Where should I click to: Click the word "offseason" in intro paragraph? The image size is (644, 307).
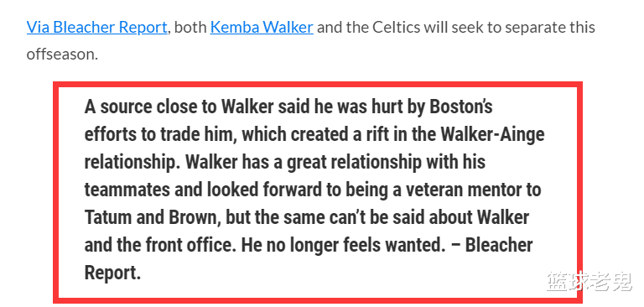60,54
